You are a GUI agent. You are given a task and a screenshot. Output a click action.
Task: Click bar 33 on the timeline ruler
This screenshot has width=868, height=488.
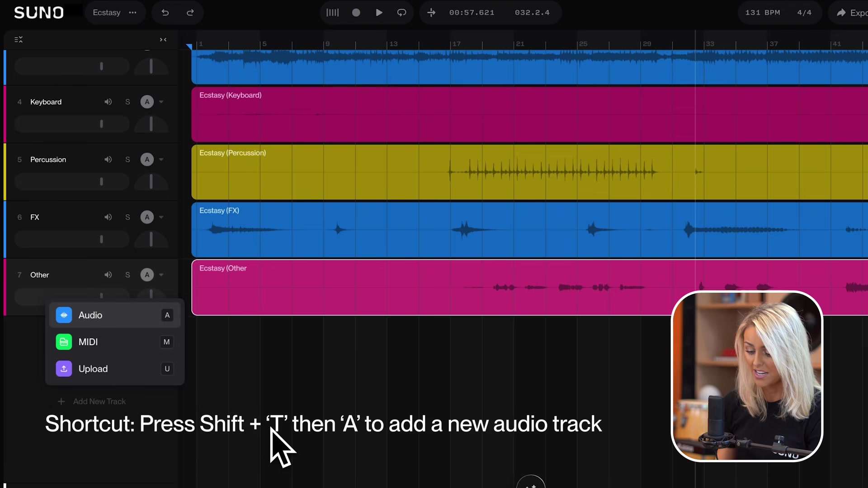point(710,44)
